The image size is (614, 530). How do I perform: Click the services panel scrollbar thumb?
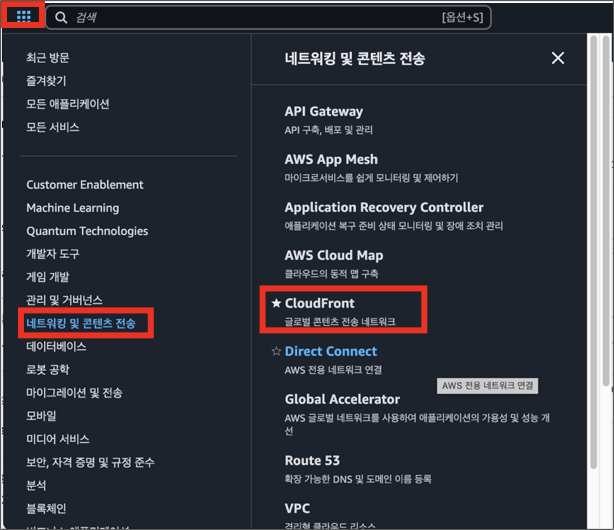coord(594,252)
